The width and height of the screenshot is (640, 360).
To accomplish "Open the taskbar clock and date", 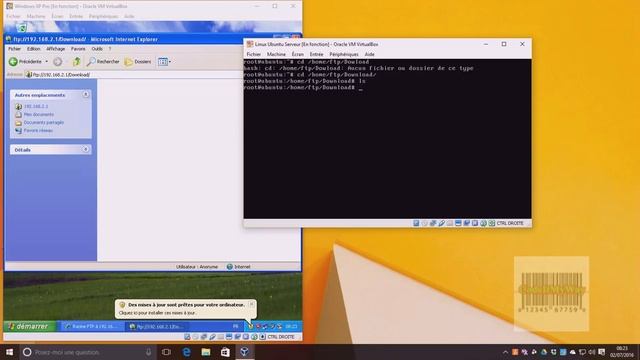I will point(622,352).
